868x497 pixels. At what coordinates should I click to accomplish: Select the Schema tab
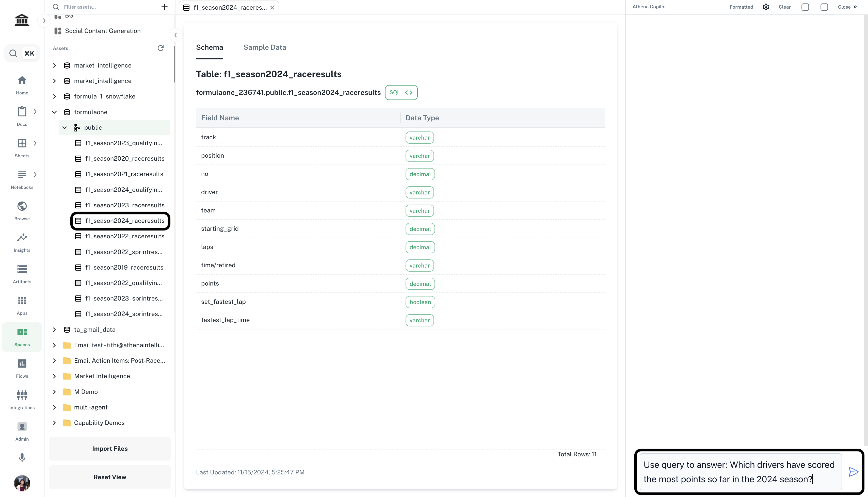[x=209, y=47]
